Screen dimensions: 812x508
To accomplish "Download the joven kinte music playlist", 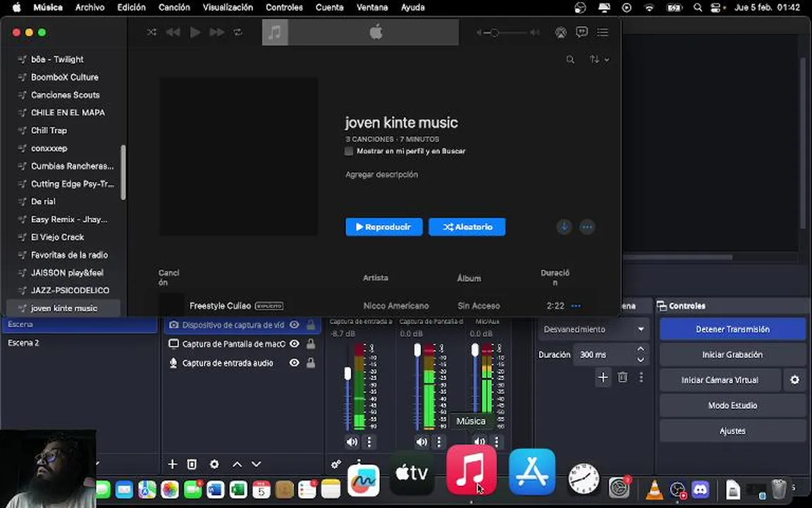I will 564,226.
